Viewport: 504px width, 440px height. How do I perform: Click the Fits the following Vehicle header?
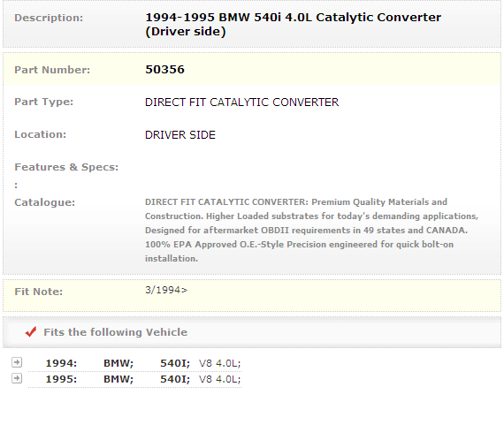pyautogui.click(x=116, y=332)
